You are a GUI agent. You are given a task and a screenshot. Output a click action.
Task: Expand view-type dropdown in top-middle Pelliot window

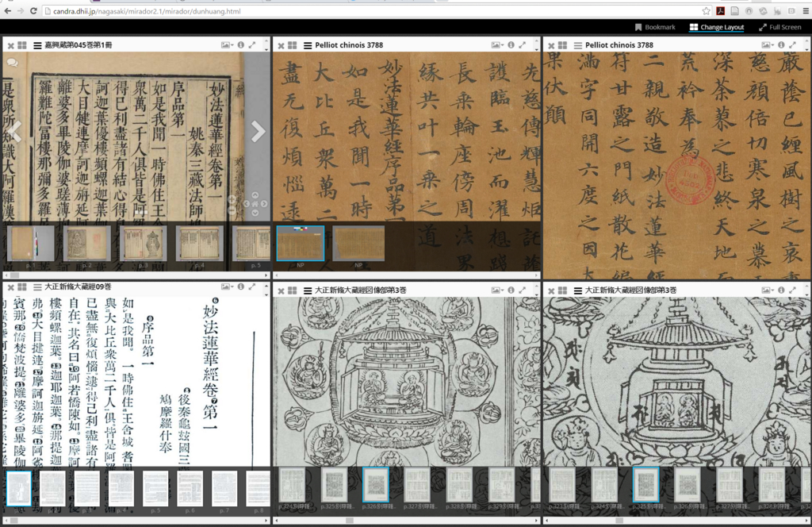[498, 45]
